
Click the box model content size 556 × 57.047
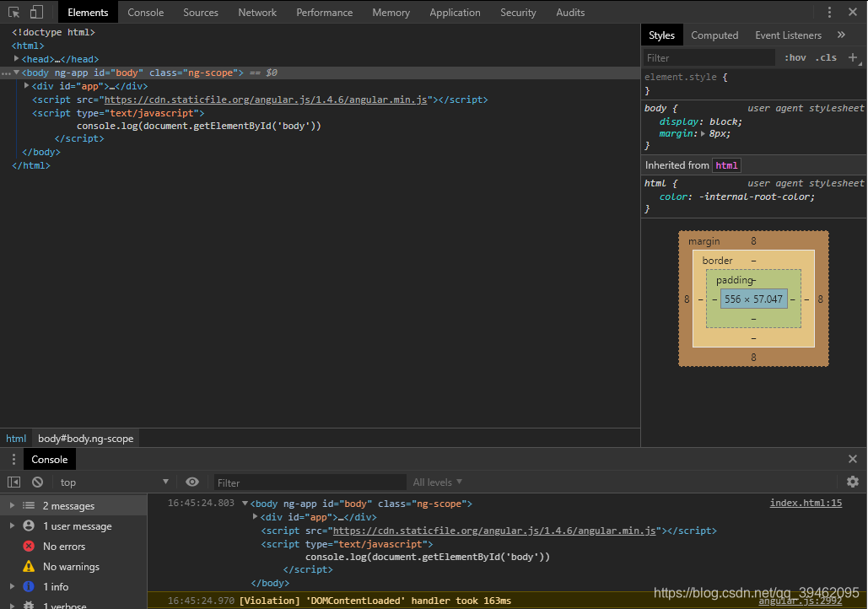[x=753, y=299]
